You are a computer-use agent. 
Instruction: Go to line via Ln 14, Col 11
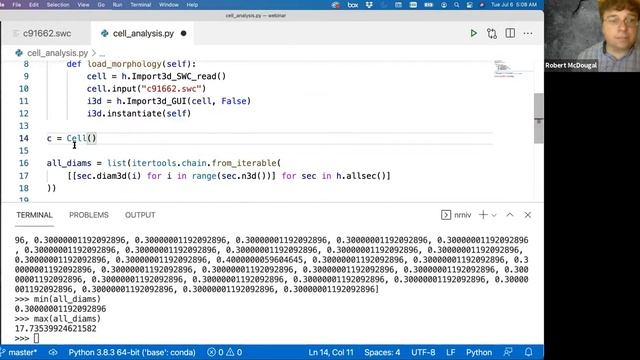click(331, 352)
